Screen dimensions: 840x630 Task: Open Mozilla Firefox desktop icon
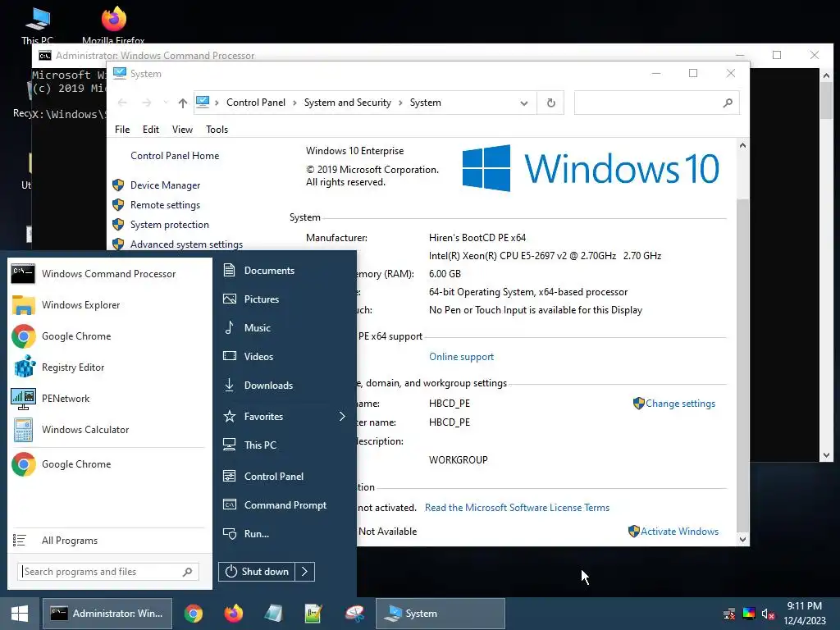pos(113,25)
